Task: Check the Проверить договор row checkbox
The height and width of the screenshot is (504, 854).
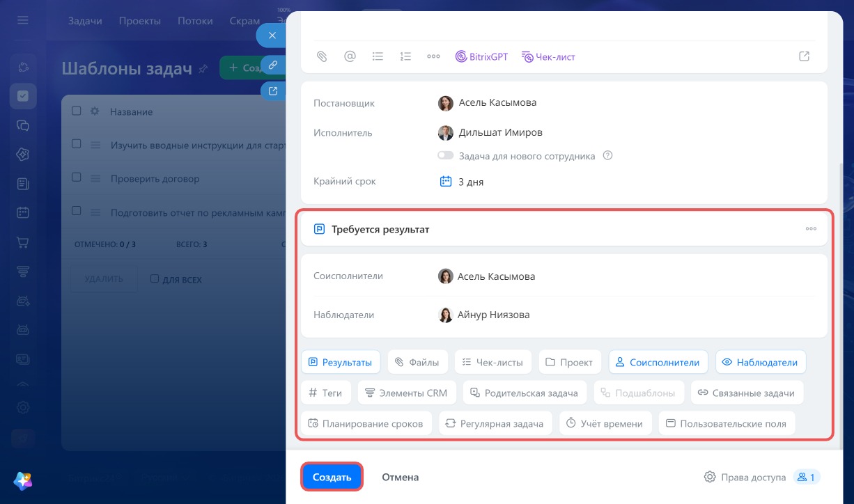Action: pos(77,178)
